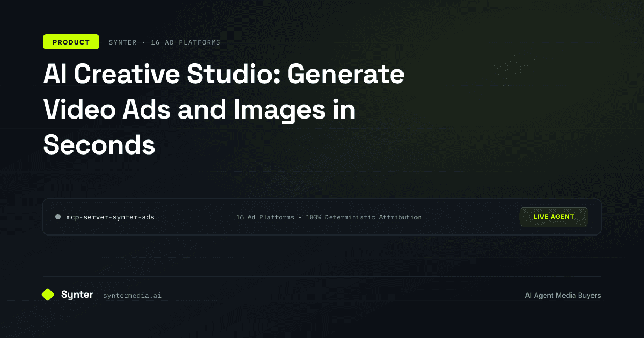Click the gray status dot beside mcp-server-synter-ads
The width and height of the screenshot is (644, 338).
58,217
